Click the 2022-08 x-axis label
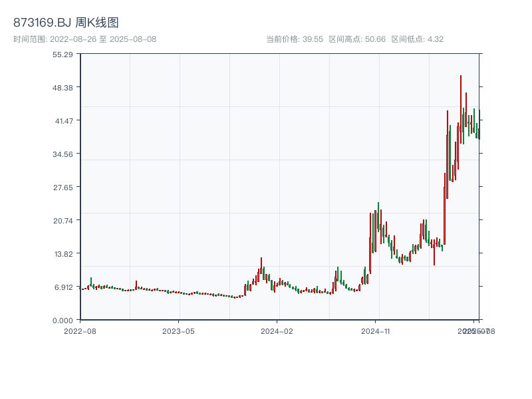Screen dimensions: 532x399 (80, 331)
